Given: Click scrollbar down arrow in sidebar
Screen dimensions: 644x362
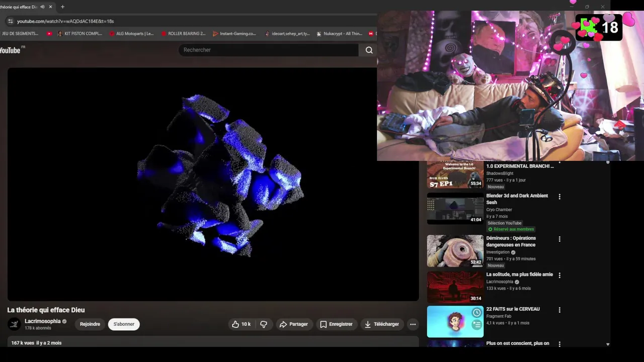Looking at the screenshot, I should (608, 344).
